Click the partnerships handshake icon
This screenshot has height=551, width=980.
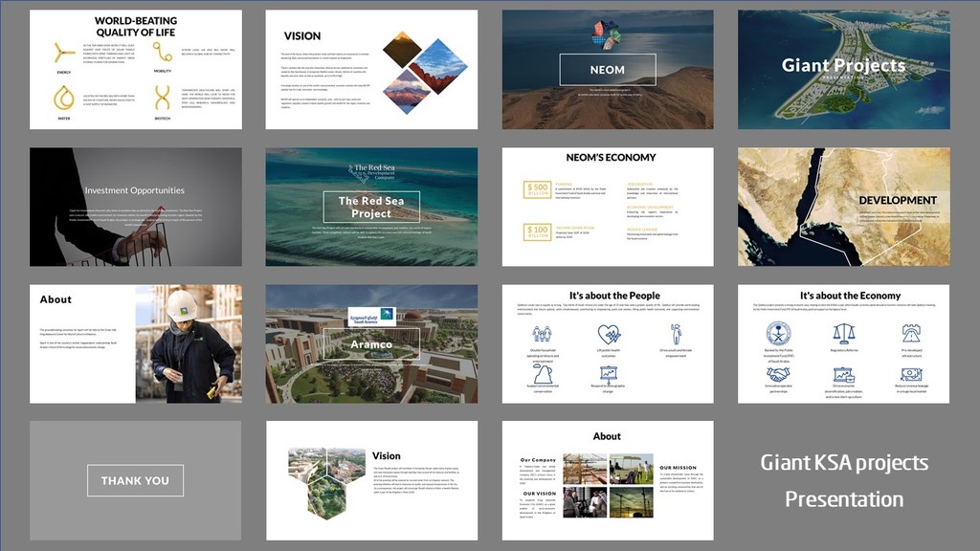point(778,374)
